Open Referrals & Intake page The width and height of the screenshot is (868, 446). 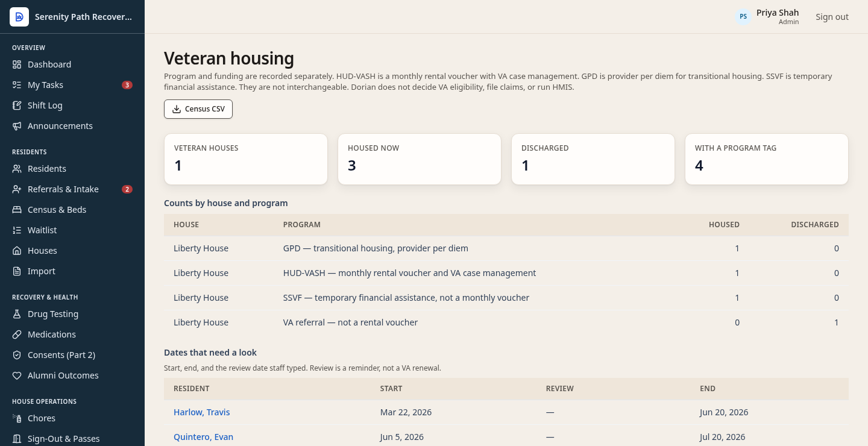pos(72,189)
